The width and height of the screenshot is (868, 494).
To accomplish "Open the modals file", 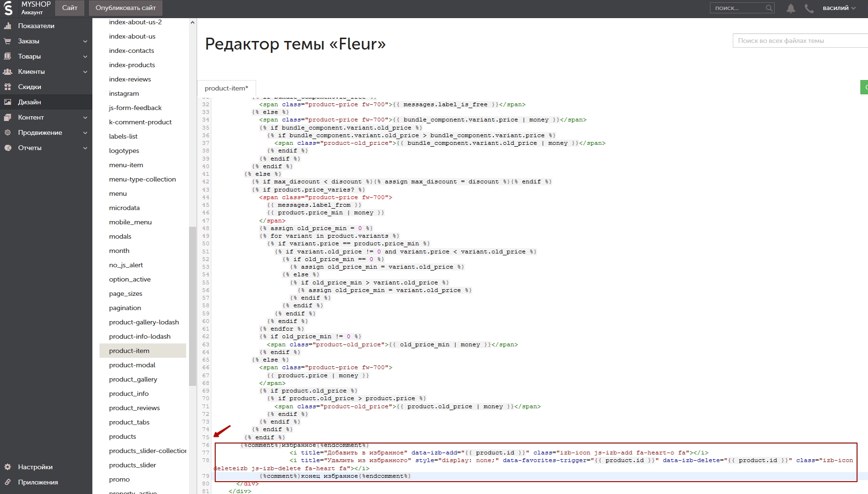I will click(120, 236).
